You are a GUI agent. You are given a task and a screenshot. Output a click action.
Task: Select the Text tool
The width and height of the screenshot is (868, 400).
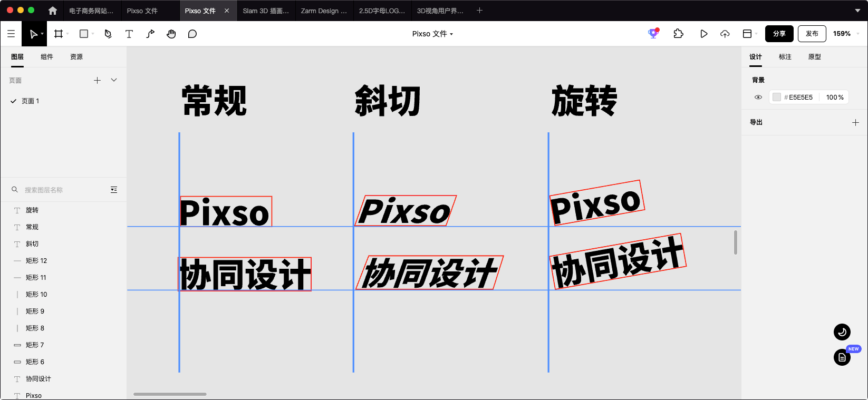click(x=129, y=34)
